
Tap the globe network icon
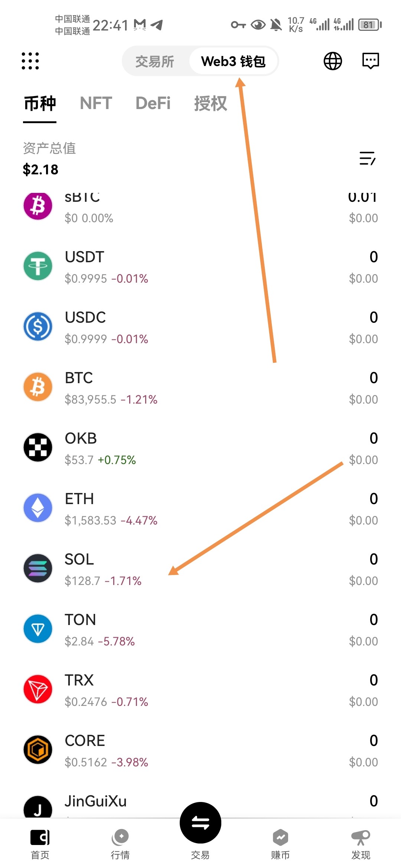coord(333,61)
